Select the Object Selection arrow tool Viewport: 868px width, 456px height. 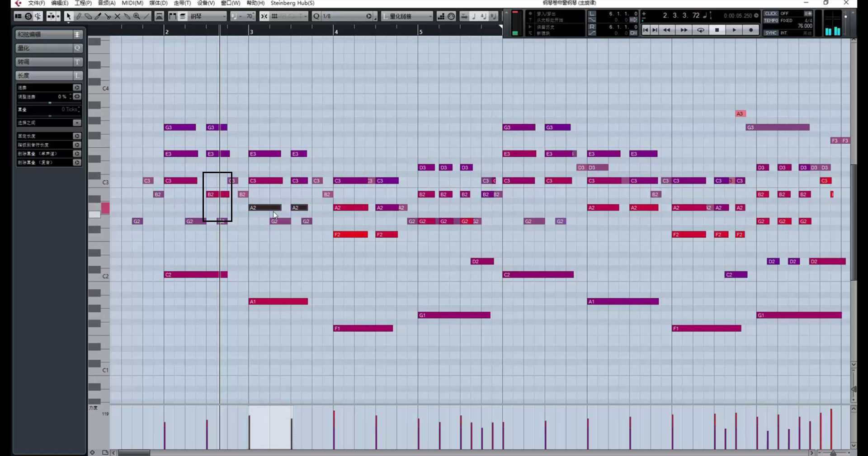(x=68, y=16)
